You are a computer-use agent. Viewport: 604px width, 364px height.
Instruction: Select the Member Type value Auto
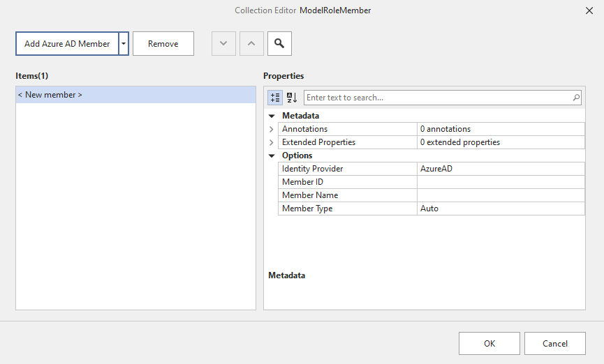pos(500,208)
